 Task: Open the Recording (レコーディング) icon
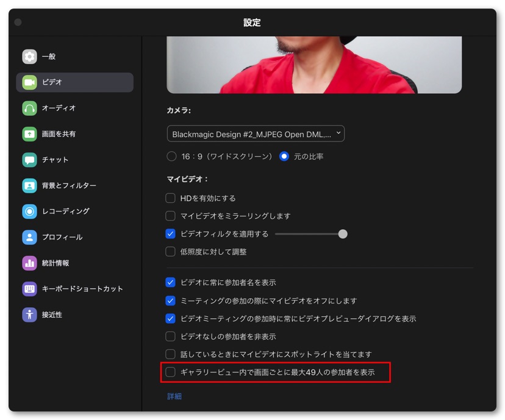pyautogui.click(x=29, y=212)
